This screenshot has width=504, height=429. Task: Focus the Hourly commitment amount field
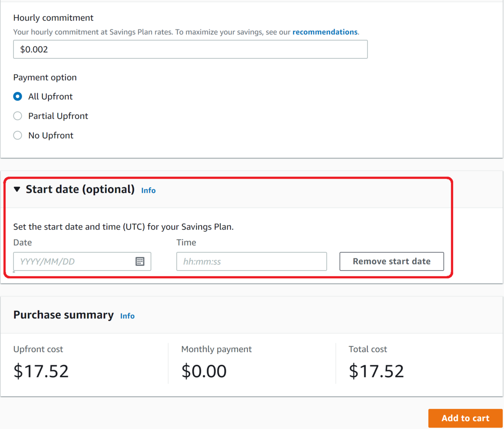[x=190, y=49]
